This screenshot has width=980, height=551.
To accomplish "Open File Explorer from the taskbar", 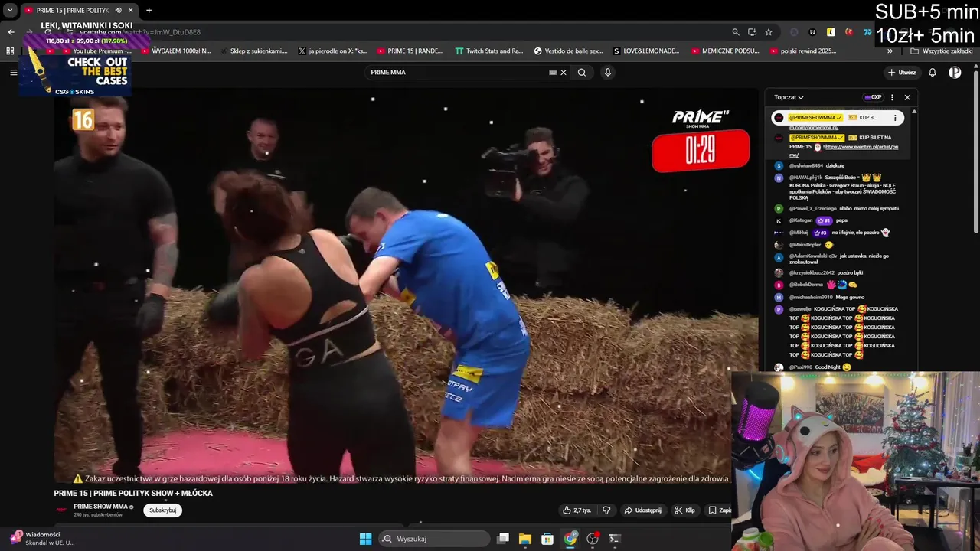I will click(x=525, y=539).
